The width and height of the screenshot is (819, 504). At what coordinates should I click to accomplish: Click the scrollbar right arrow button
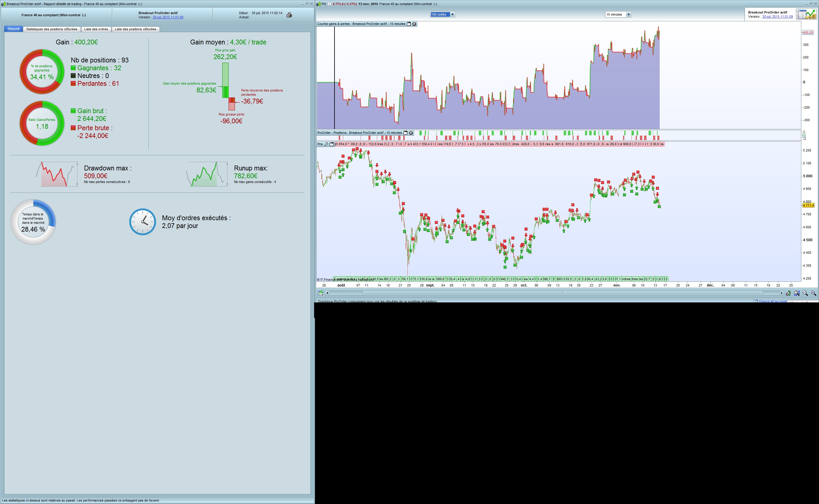(x=781, y=293)
